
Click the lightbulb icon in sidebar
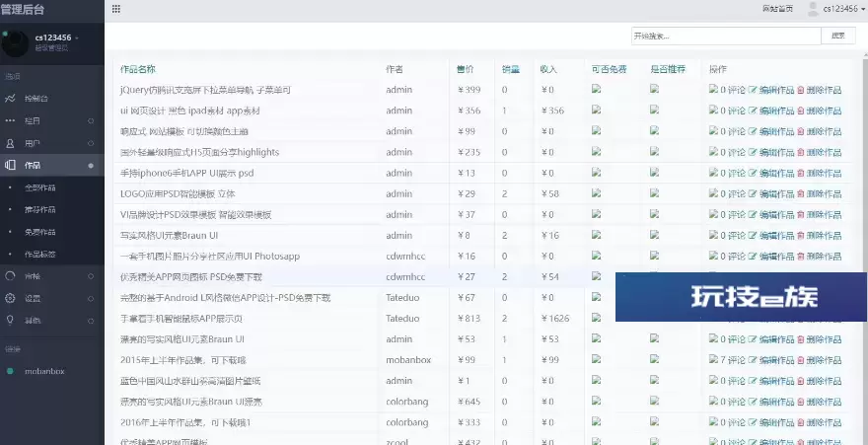tap(10, 320)
